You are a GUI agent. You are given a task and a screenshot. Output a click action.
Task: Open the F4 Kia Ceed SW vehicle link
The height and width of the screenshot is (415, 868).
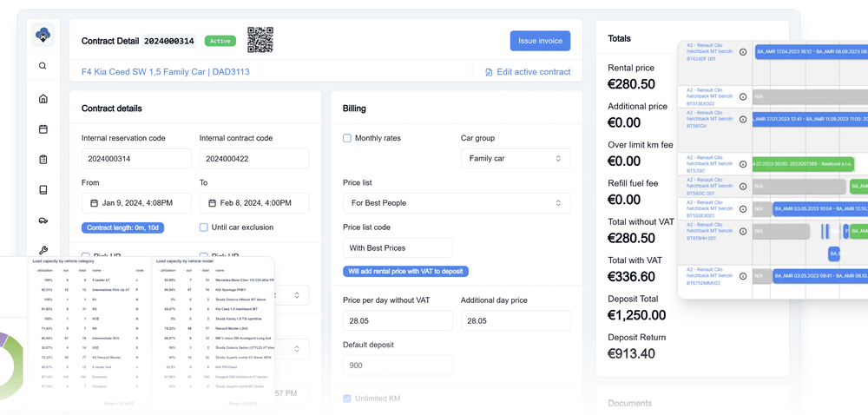[166, 72]
